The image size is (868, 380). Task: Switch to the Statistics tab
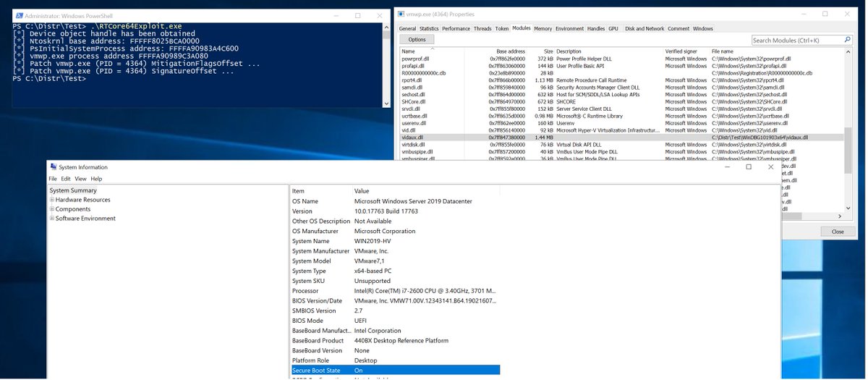(429, 28)
